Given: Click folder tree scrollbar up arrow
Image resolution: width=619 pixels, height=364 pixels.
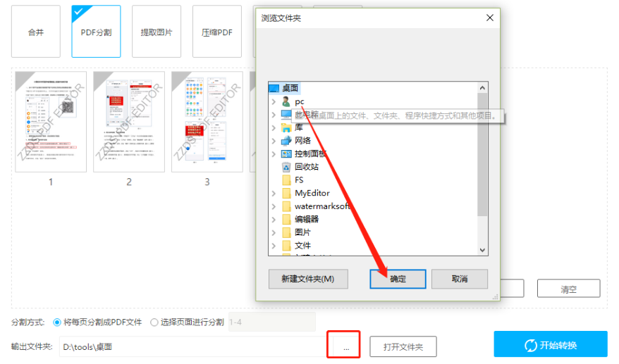Looking at the screenshot, I should (x=482, y=88).
